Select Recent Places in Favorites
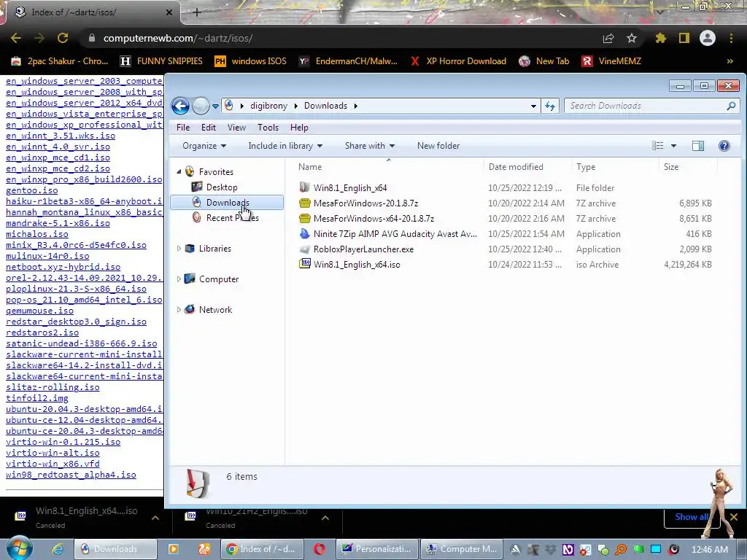 point(232,217)
